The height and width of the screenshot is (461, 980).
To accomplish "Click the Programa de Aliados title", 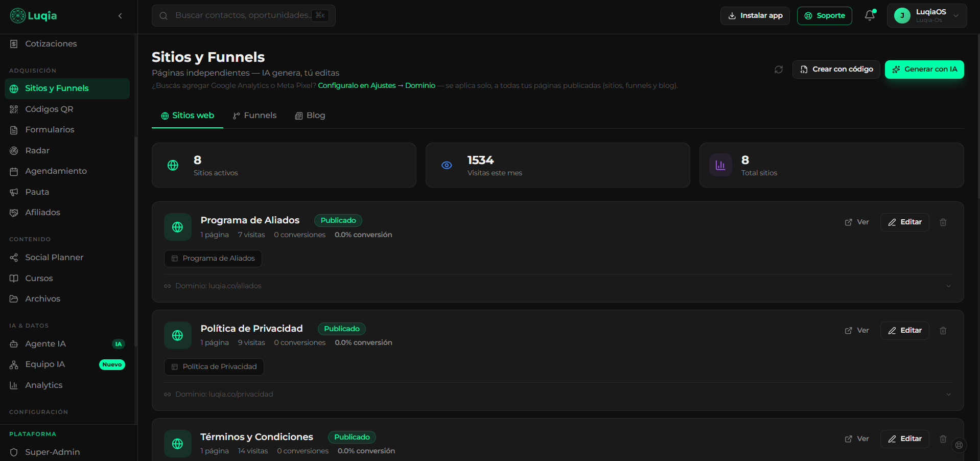I will pyautogui.click(x=250, y=220).
